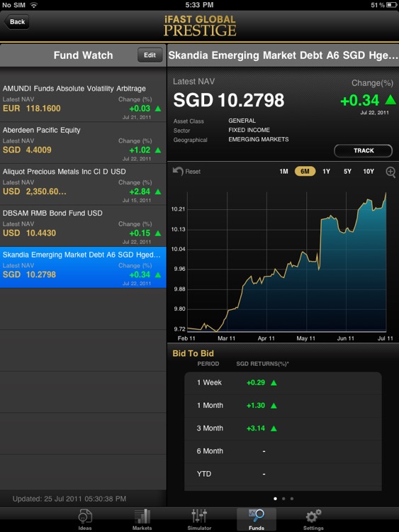Select AMUNDI Funds Absolute Volatility Arbitrage
The image size is (399, 532).
tap(83, 101)
